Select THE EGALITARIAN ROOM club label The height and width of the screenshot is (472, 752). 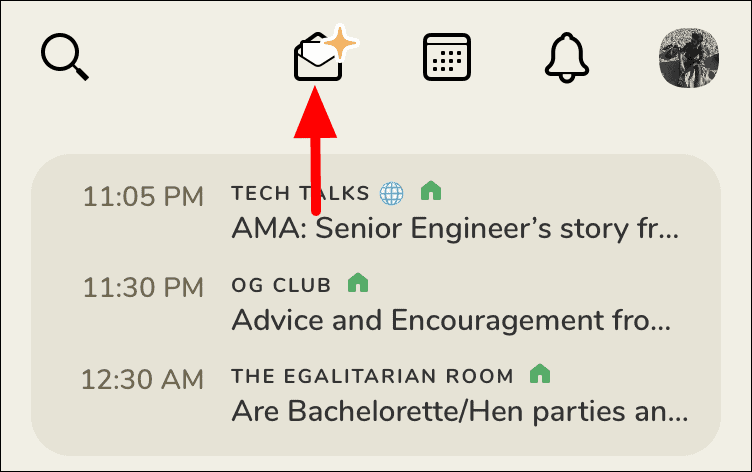click(x=372, y=376)
